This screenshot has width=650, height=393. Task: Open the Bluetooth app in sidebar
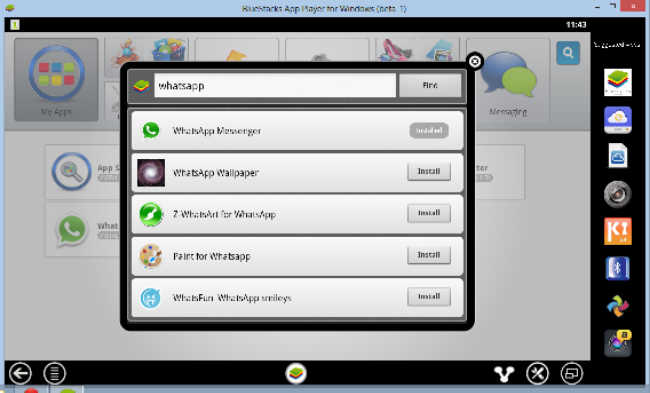[x=618, y=268]
